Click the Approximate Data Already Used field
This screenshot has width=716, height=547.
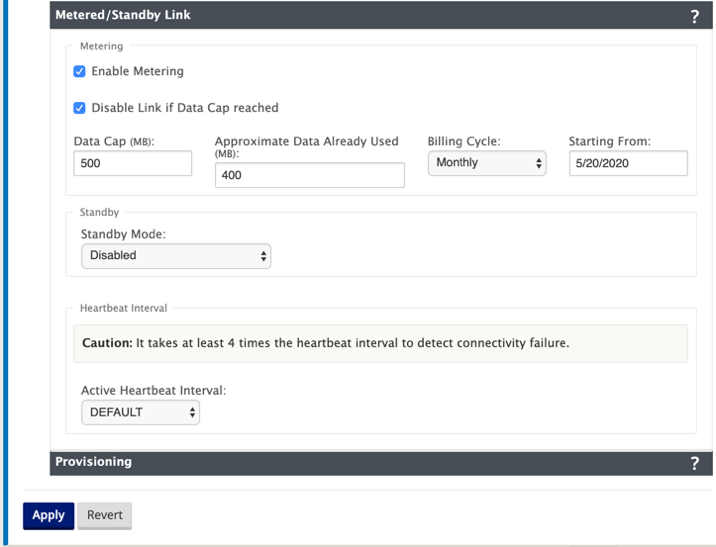click(310, 175)
